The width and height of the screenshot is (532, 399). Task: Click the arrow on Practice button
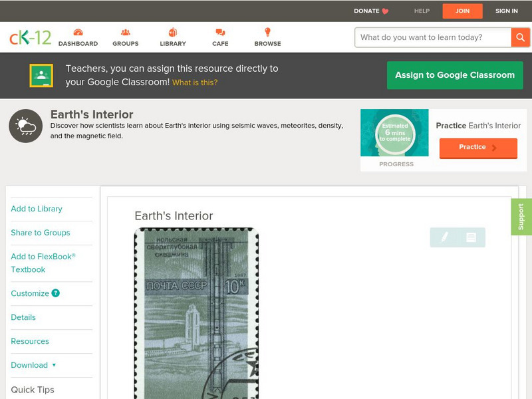tap(494, 147)
